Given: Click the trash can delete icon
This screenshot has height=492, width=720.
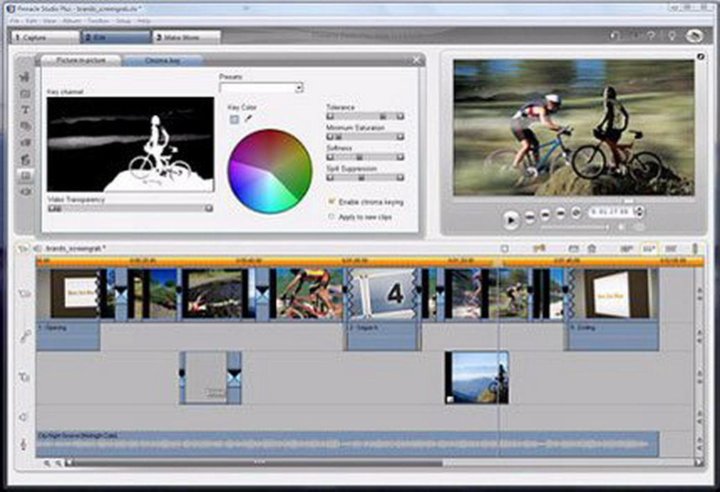Looking at the screenshot, I should click(592, 248).
